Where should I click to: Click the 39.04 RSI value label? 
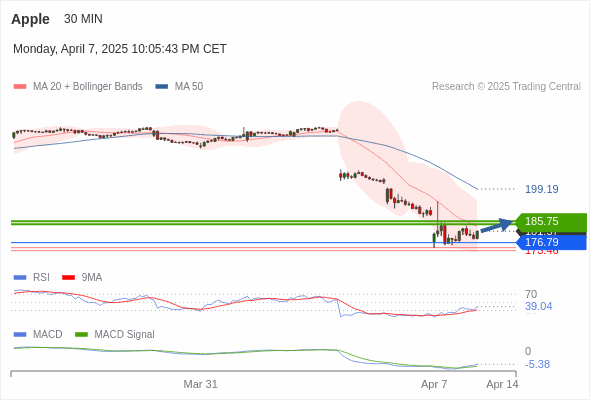(x=538, y=306)
